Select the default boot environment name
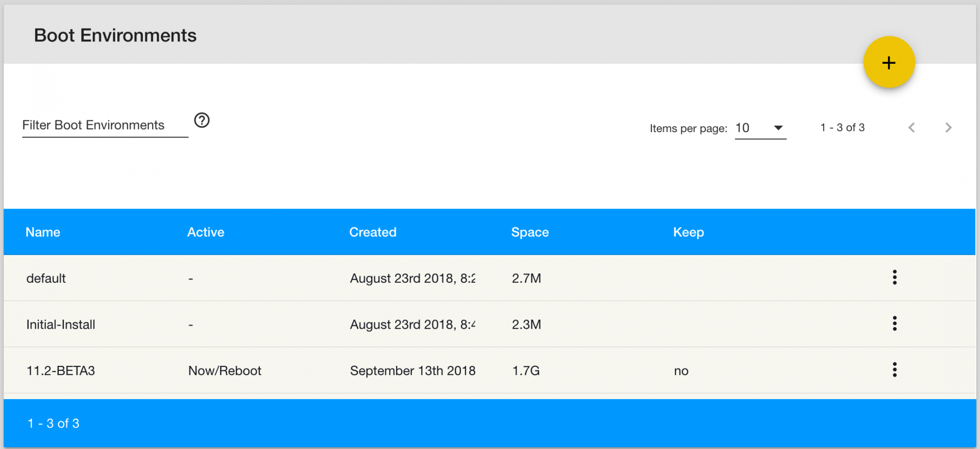The image size is (980, 449). tap(46, 279)
